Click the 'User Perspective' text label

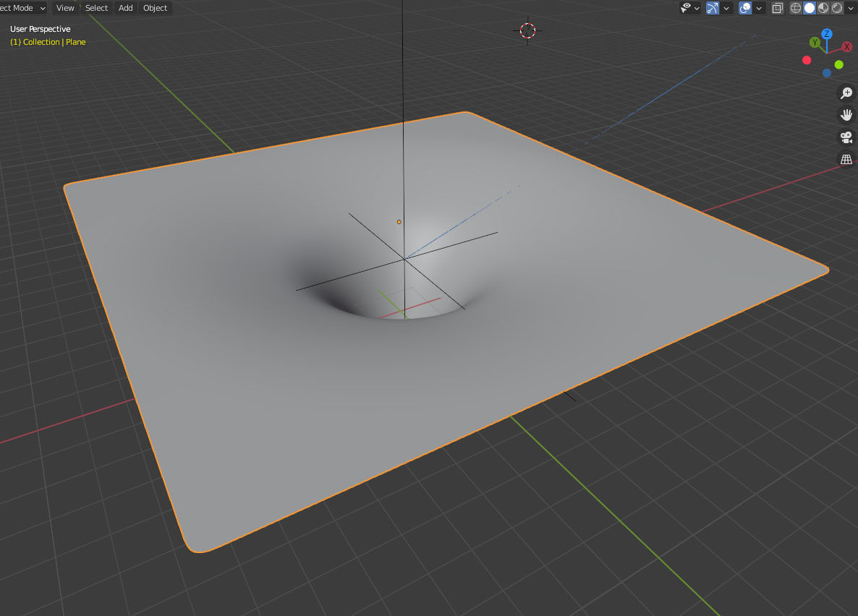(40, 29)
